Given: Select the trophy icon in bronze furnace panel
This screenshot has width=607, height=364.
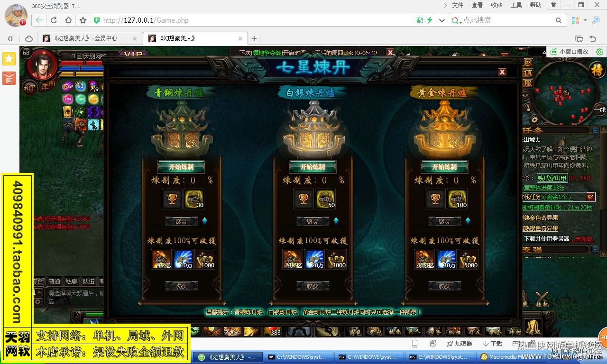Looking at the screenshot, I should click(x=172, y=199).
